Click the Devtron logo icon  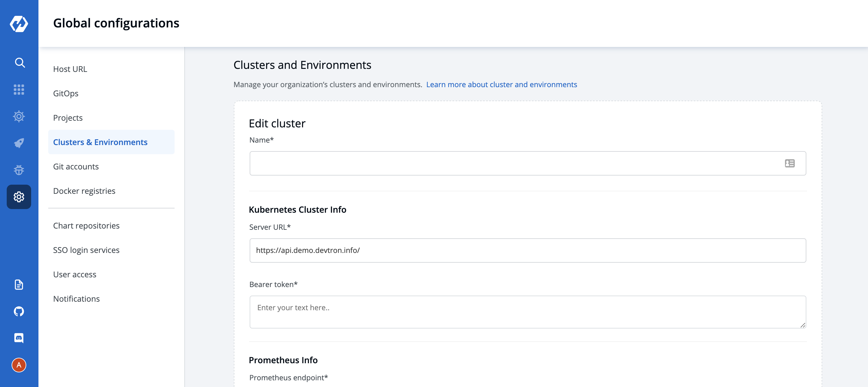(x=19, y=23)
